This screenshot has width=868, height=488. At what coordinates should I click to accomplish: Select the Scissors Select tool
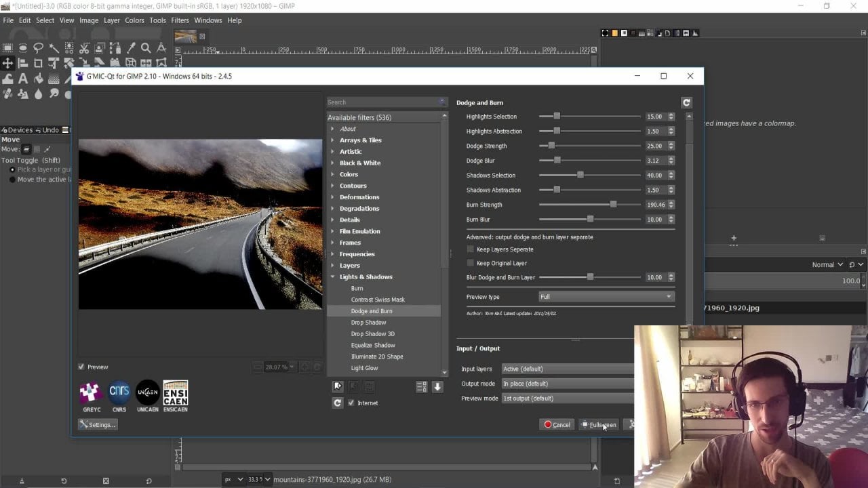[x=84, y=48]
